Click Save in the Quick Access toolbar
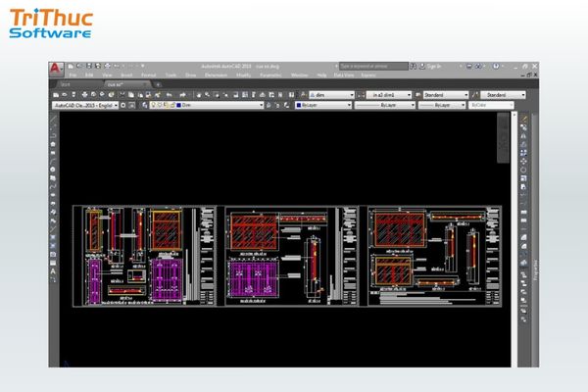This screenshot has height=392, width=588. (89, 66)
